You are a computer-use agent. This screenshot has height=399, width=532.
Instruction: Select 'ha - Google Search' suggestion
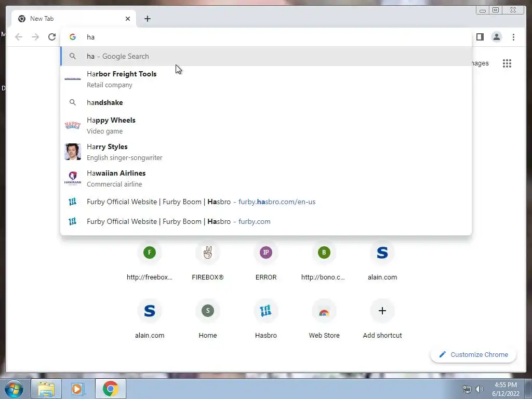[266, 56]
